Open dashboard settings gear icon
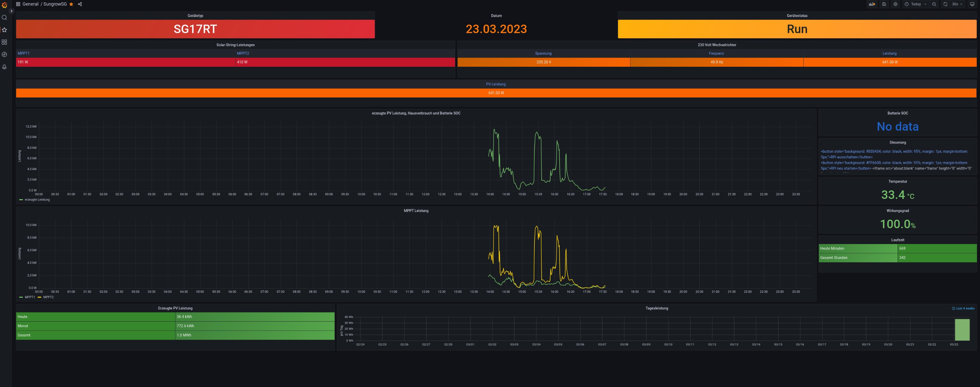The height and width of the screenshot is (387, 980). pyautogui.click(x=895, y=4)
